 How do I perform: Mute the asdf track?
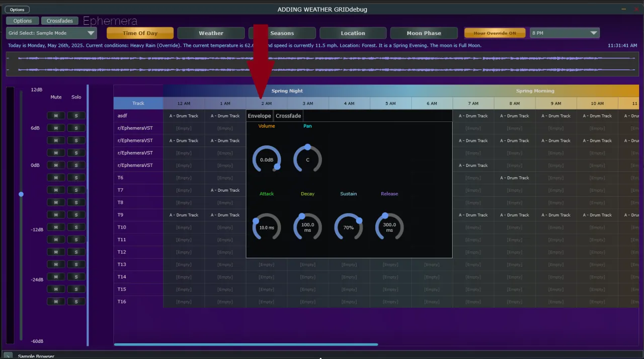coord(56,116)
